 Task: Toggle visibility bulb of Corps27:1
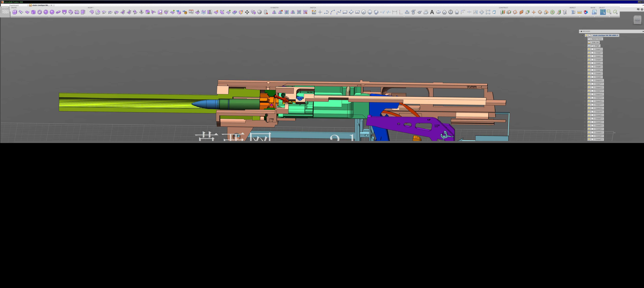click(x=589, y=139)
